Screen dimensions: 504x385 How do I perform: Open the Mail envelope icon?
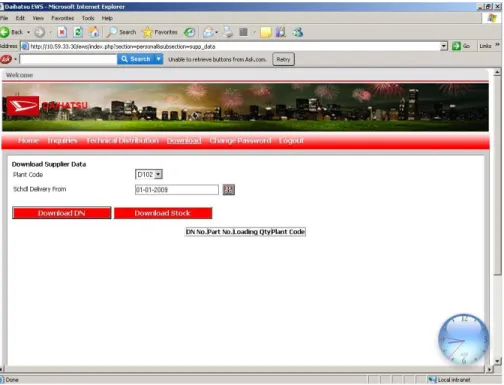[x=208, y=32]
